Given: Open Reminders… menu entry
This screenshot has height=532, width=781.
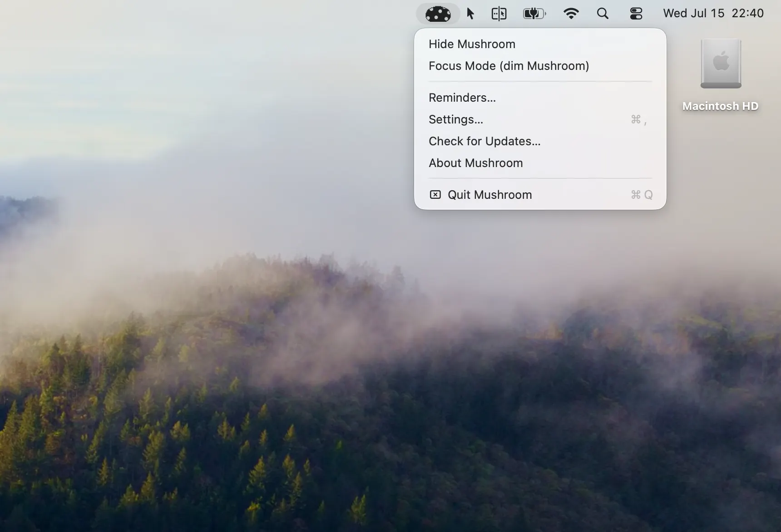Looking at the screenshot, I should pos(540,98).
